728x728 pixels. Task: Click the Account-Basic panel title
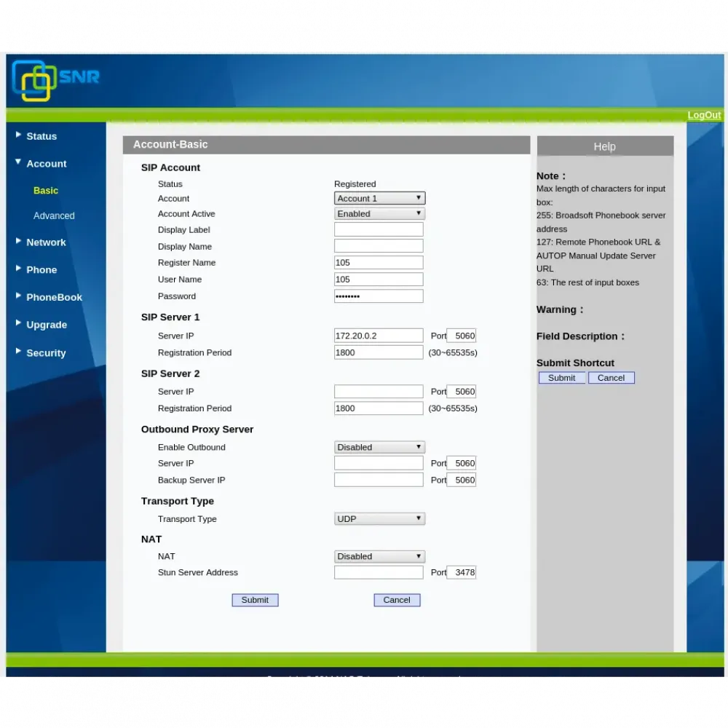[x=170, y=144]
